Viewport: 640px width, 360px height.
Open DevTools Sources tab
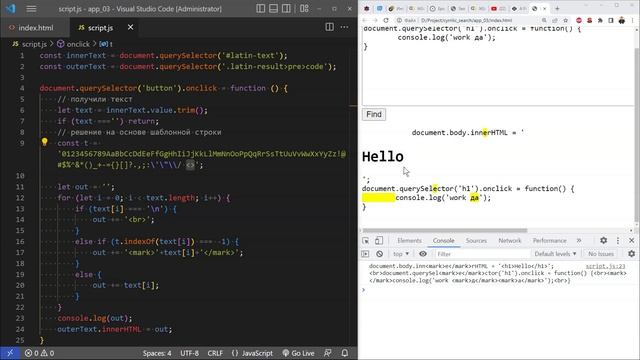click(x=476, y=241)
